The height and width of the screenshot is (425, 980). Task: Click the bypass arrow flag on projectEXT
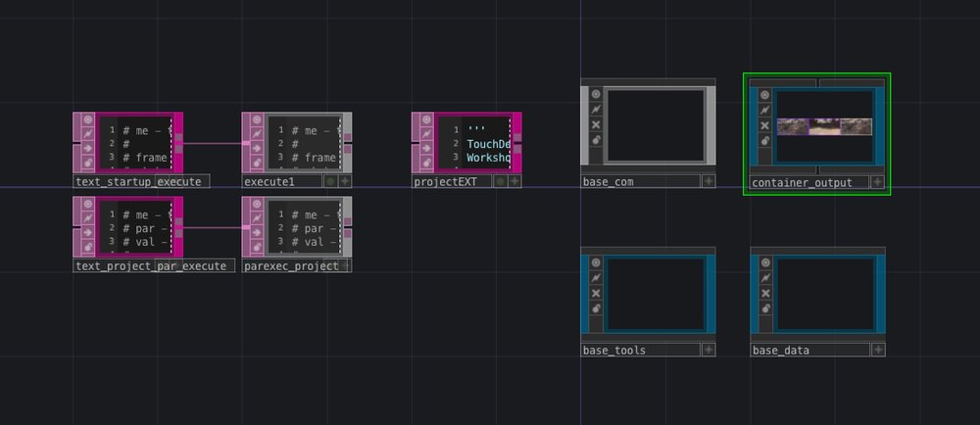426,150
